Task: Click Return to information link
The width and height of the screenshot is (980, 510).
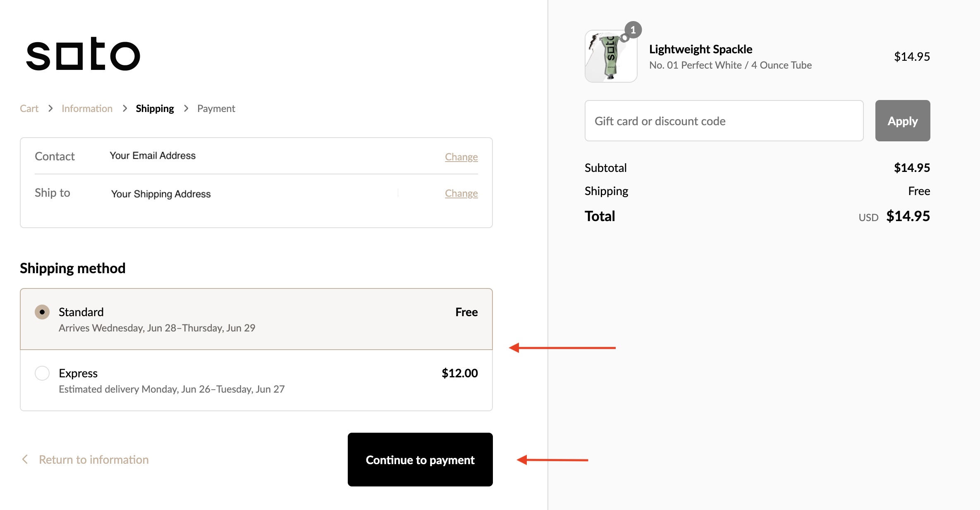Action: pos(93,460)
